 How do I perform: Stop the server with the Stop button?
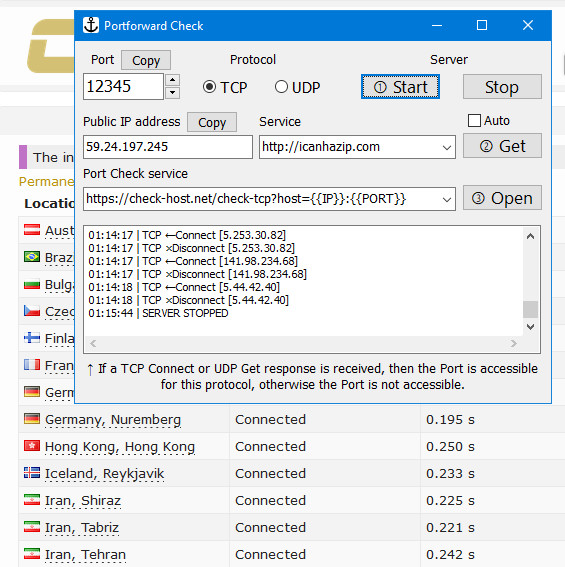[x=502, y=87]
